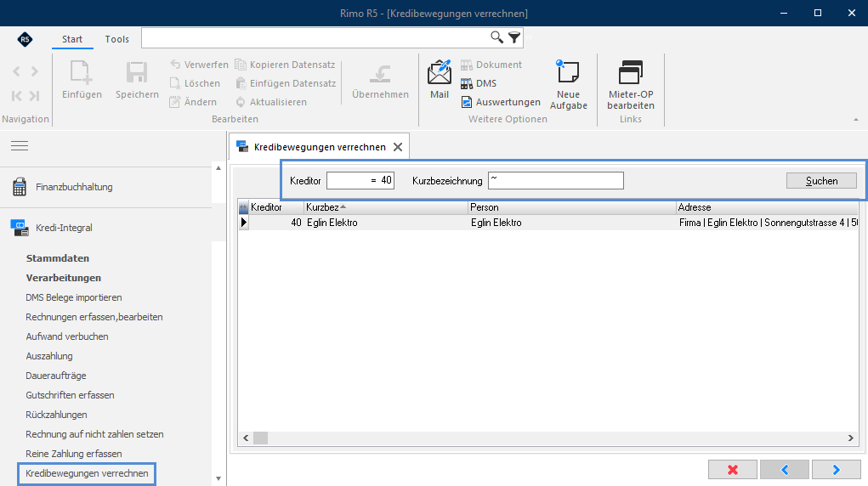Screen dimensions: 868x486
Task: Click Löschen in the ribbon
Action: [x=195, y=83]
